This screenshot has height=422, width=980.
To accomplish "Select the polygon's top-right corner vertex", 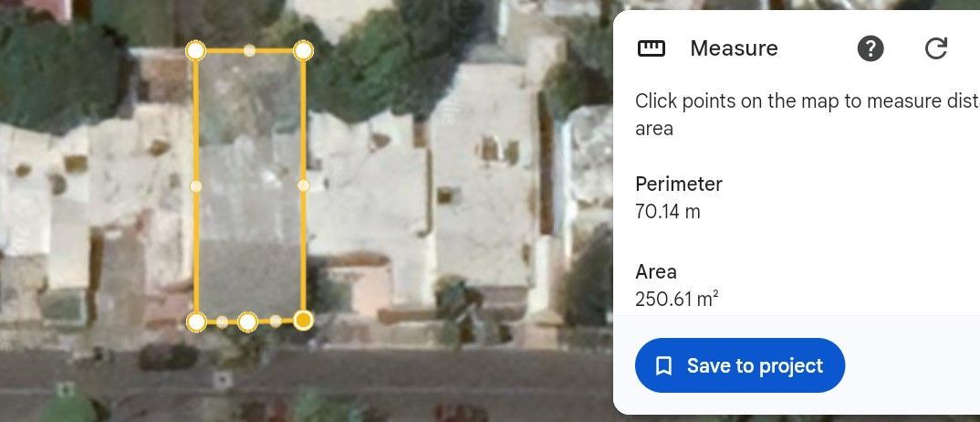I will (303, 50).
